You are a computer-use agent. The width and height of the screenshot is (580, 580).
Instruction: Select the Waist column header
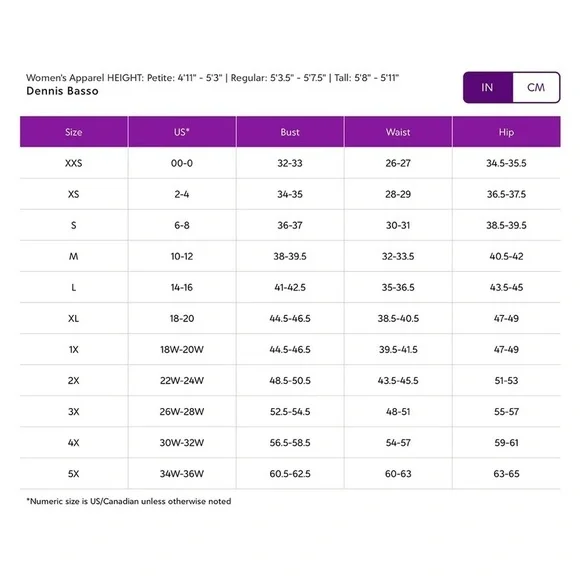(398, 132)
